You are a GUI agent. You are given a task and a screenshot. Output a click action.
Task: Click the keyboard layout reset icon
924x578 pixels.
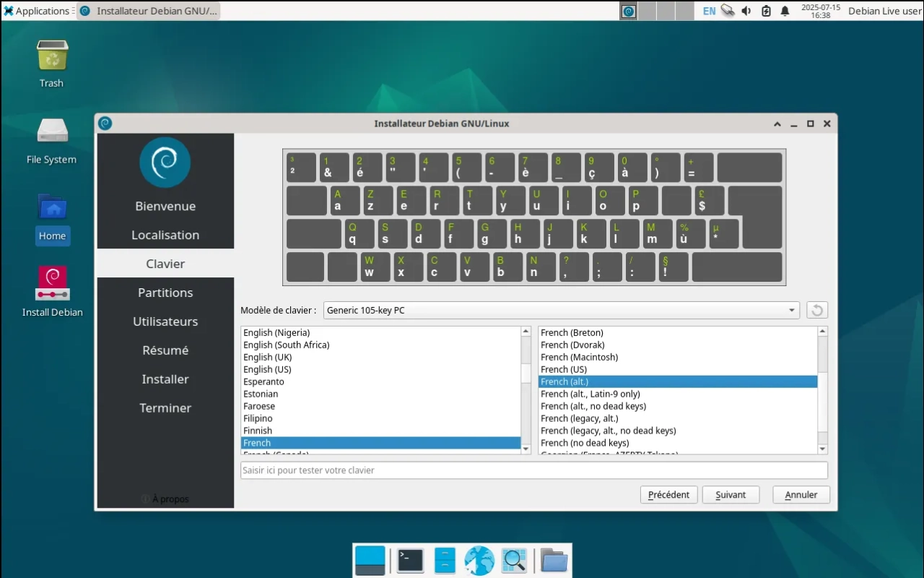[x=816, y=310]
